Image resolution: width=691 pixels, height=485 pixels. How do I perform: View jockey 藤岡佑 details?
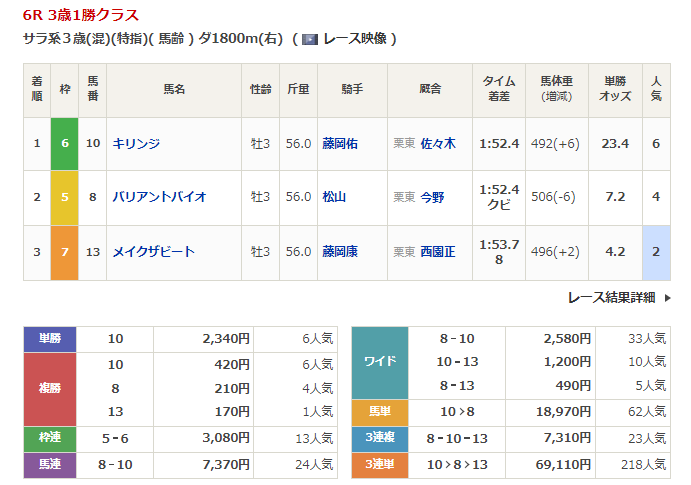[340, 144]
